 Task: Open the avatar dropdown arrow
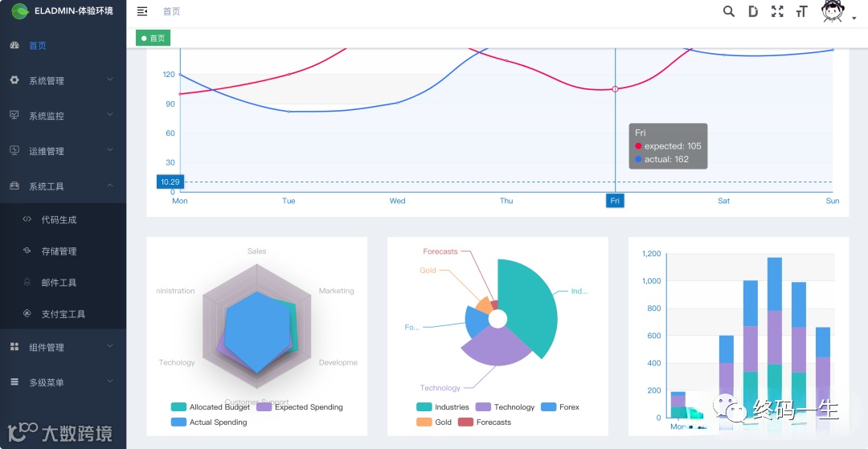[854, 18]
